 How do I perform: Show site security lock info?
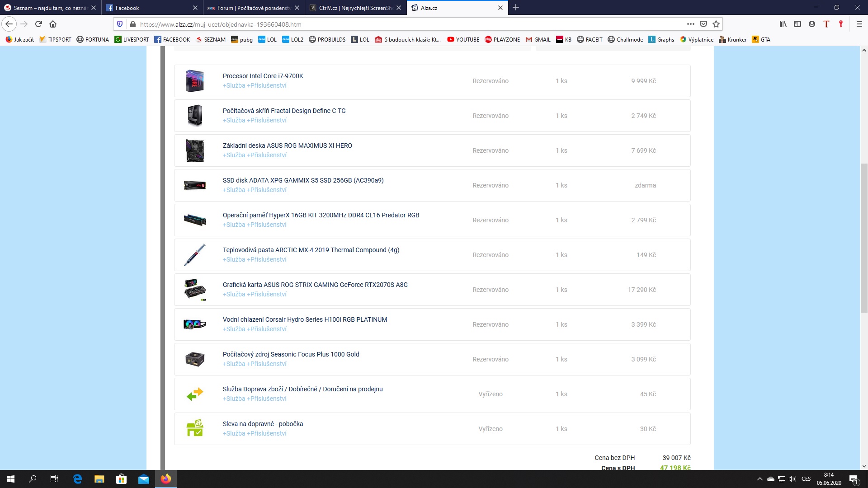(132, 24)
